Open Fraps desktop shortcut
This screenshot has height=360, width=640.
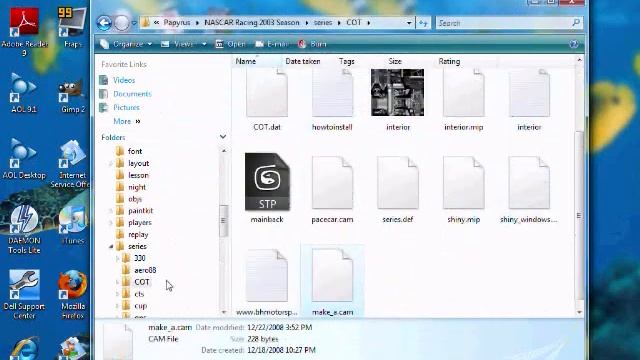point(72,27)
